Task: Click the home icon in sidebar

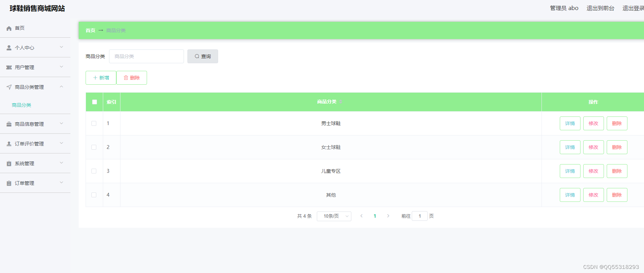Action: tap(9, 28)
